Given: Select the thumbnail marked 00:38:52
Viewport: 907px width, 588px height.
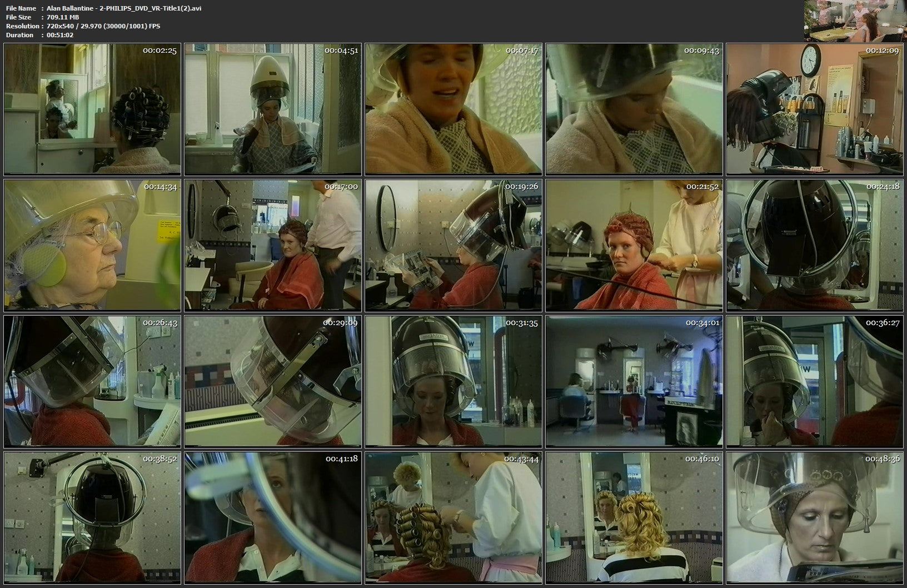Looking at the screenshot, I should point(92,517).
